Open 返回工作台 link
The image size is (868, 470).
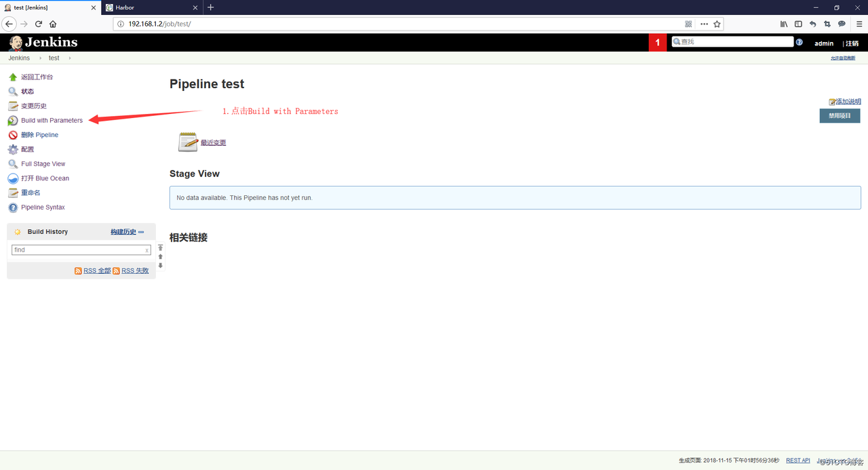(37, 77)
